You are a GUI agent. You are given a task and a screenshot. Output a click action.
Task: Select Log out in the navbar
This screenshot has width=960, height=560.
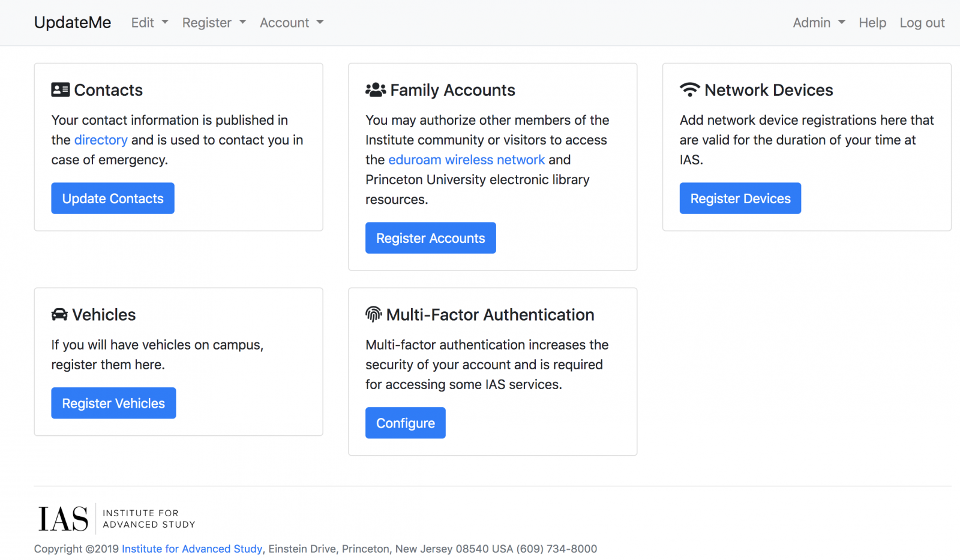(922, 23)
